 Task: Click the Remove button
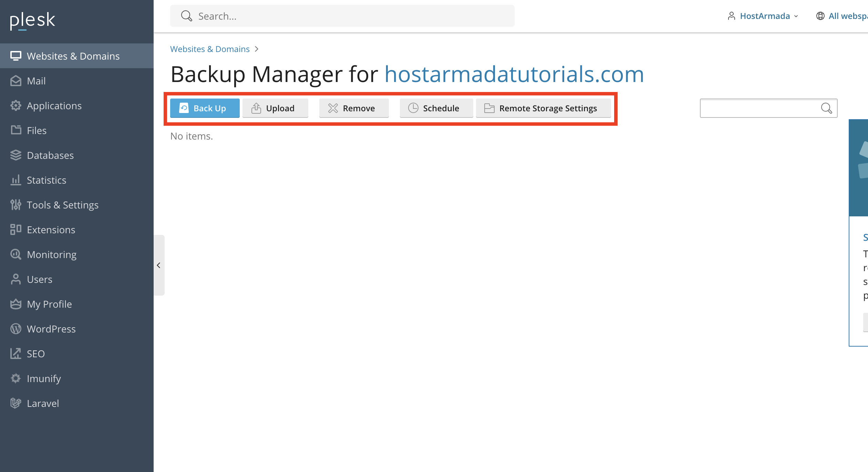[354, 108]
